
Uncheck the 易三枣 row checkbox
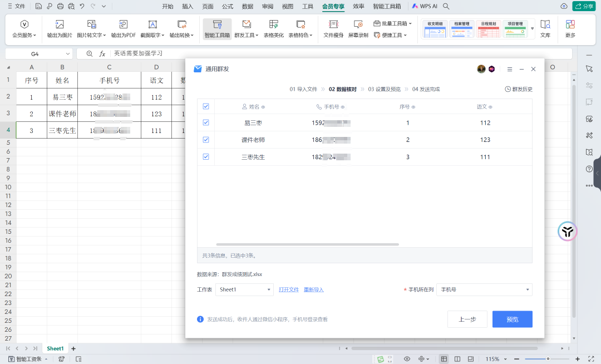tap(206, 122)
